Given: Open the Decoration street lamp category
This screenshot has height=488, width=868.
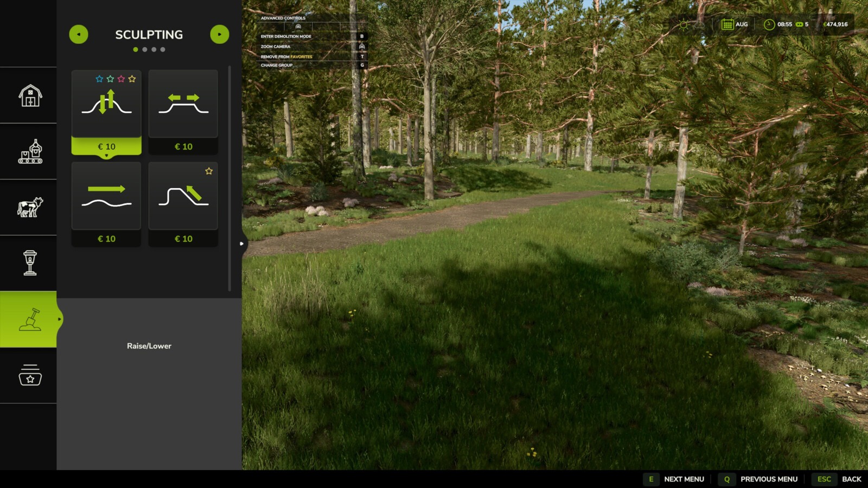Looking at the screenshot, I should click(x=30, y=263).
